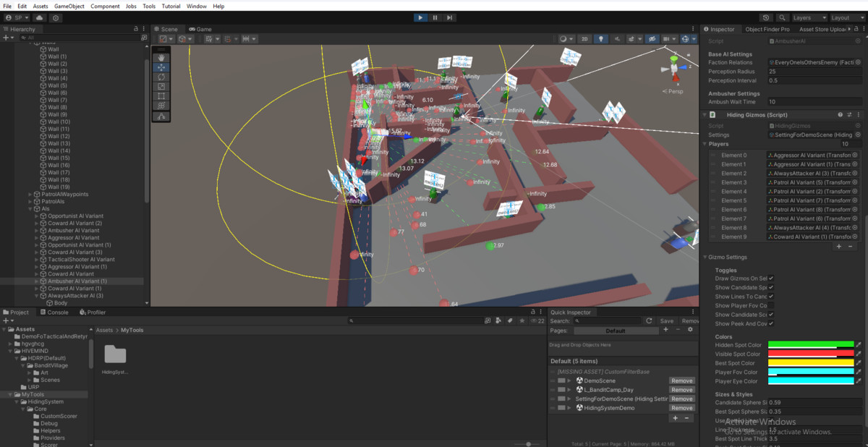Select the Move tool in the Scene overlay
The image size is (868, 447).
tap(162, 67)
